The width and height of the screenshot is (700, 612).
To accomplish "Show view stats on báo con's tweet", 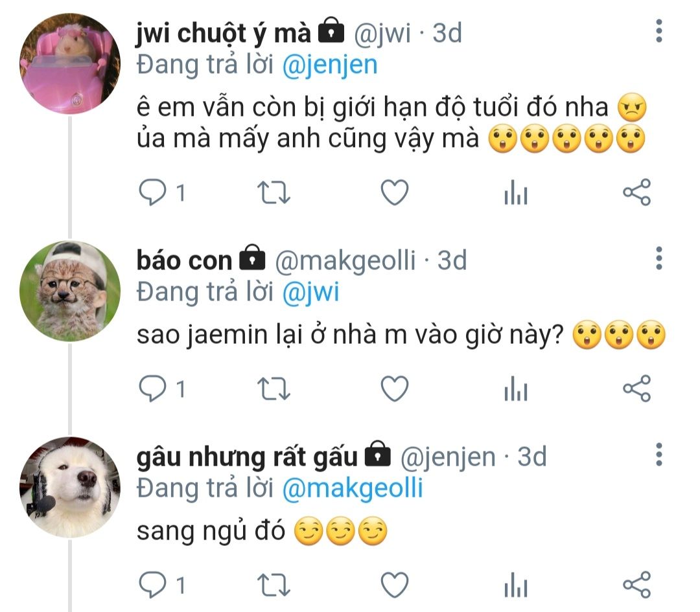I will click(516, 389).
